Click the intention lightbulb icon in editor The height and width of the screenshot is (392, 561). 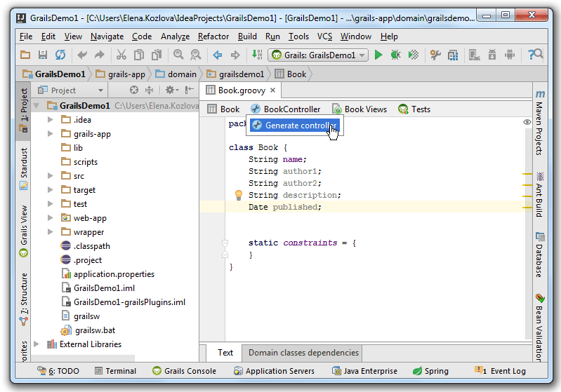(238, 195)
